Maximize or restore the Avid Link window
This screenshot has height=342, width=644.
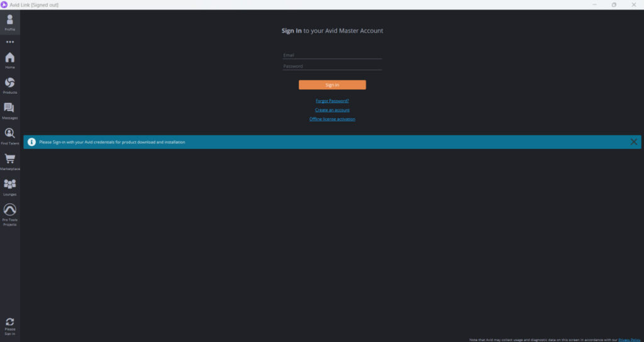(614, 5)
